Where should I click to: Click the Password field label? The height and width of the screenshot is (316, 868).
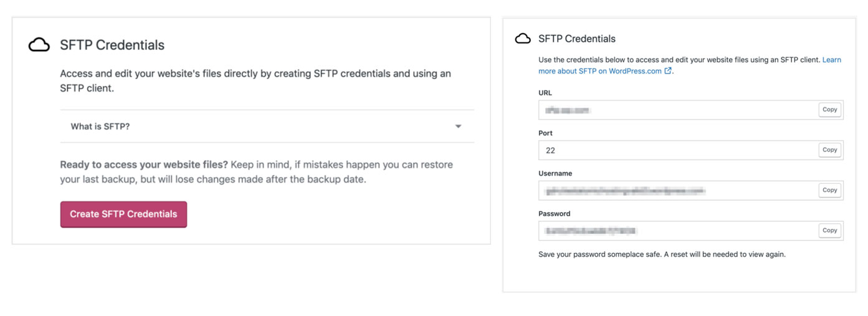pyautogui.click(x=555, y=214)
